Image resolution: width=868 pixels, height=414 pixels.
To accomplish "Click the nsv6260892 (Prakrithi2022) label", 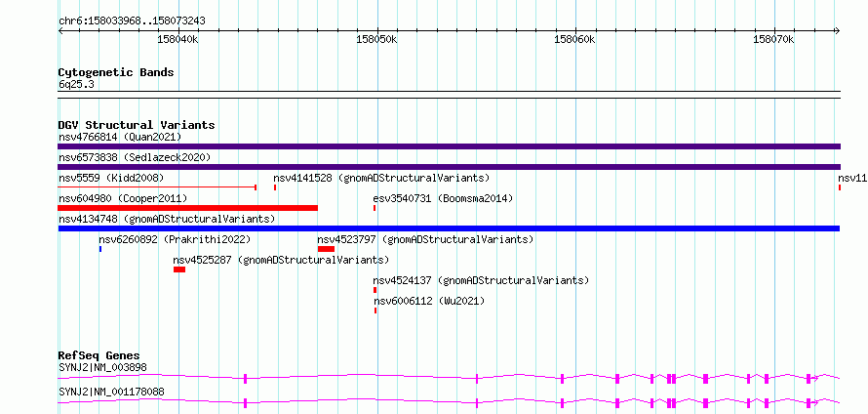I will pyautogui.click(x=175, y=239).
